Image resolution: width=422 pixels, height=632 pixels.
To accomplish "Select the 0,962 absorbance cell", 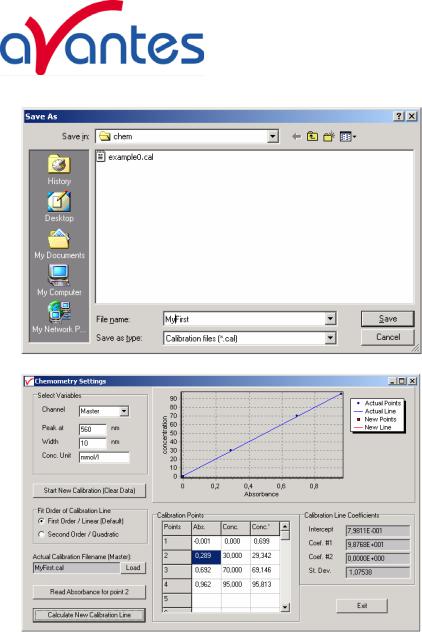I will [x=206, y=585].
